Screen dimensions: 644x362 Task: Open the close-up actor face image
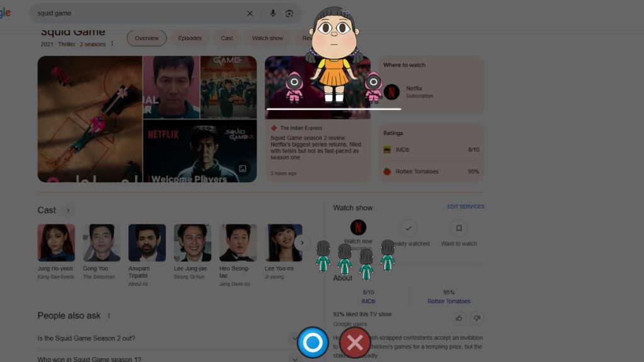coord(171,87)
